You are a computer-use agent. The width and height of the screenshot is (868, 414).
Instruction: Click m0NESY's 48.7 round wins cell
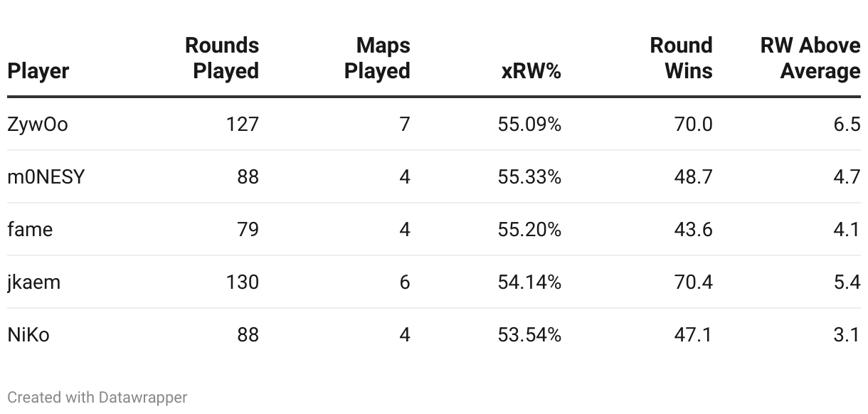click(x=693, y=176)
